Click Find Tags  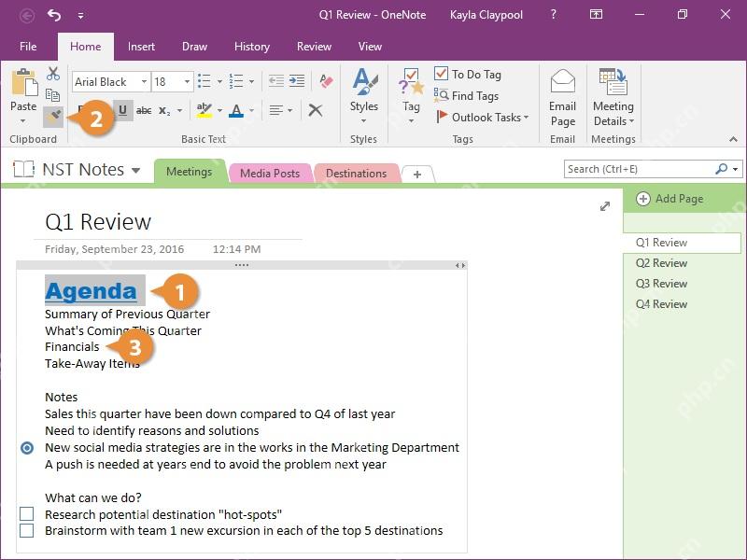click(x=466, y=96)
